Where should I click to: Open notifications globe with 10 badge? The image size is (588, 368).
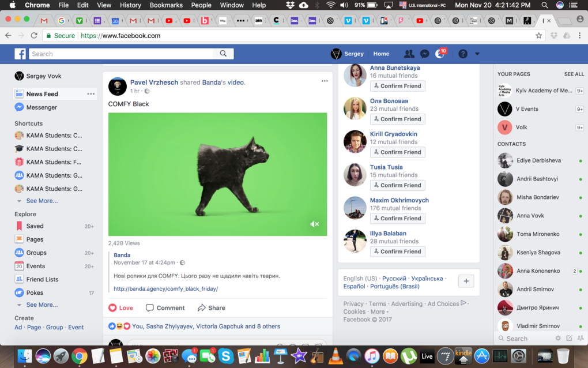(440, 54)
